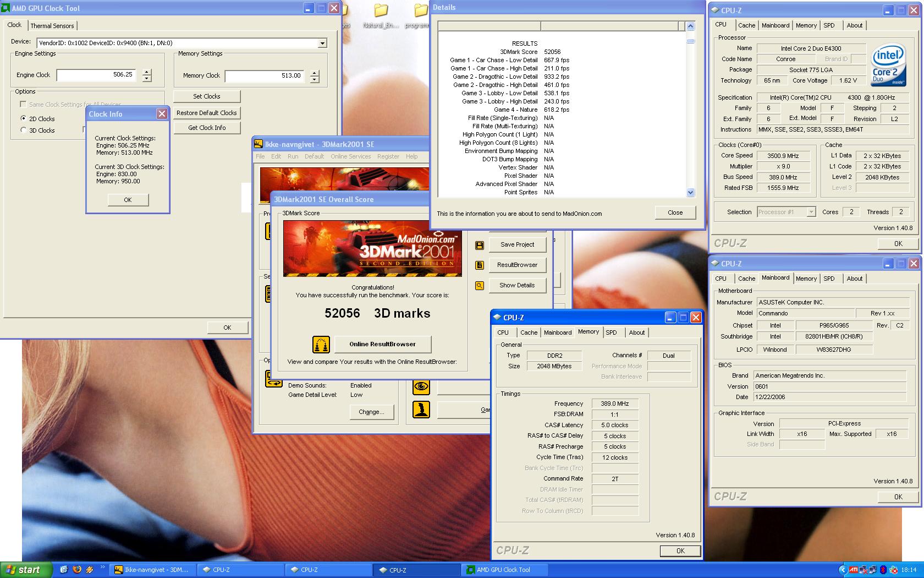Switch to Ikke-navngivet 3DMark taskbar item
Image resolution: width=924 pixels, height=578 pixels.
click(x=152, y=570)
